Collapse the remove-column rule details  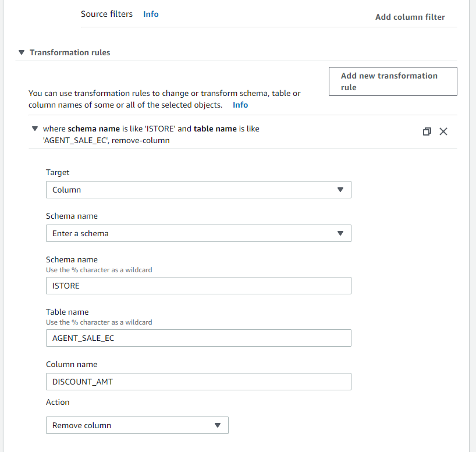point(34,129)
